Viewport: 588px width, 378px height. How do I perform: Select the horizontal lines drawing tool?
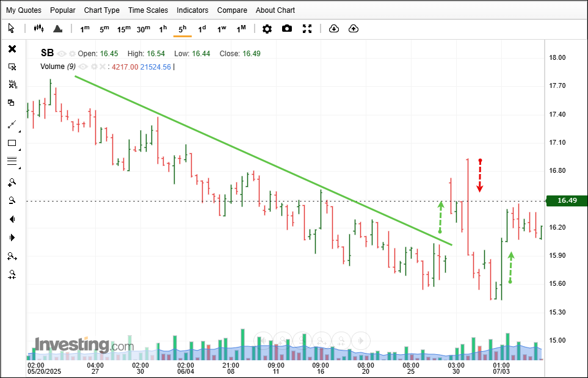coord(12,161)
